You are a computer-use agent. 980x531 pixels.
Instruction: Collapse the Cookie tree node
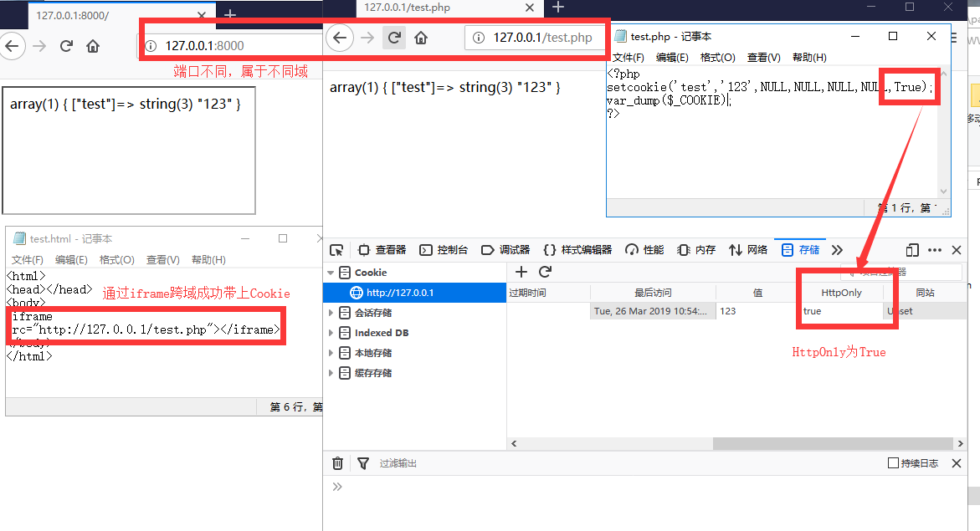[x=330, y=273]
